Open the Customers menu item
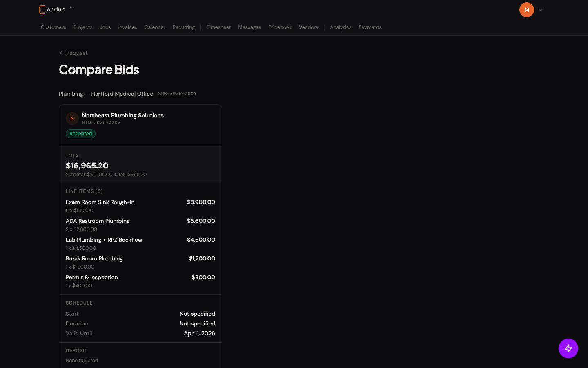Viewport: 588px width, 368px height. tap(53, 27)
